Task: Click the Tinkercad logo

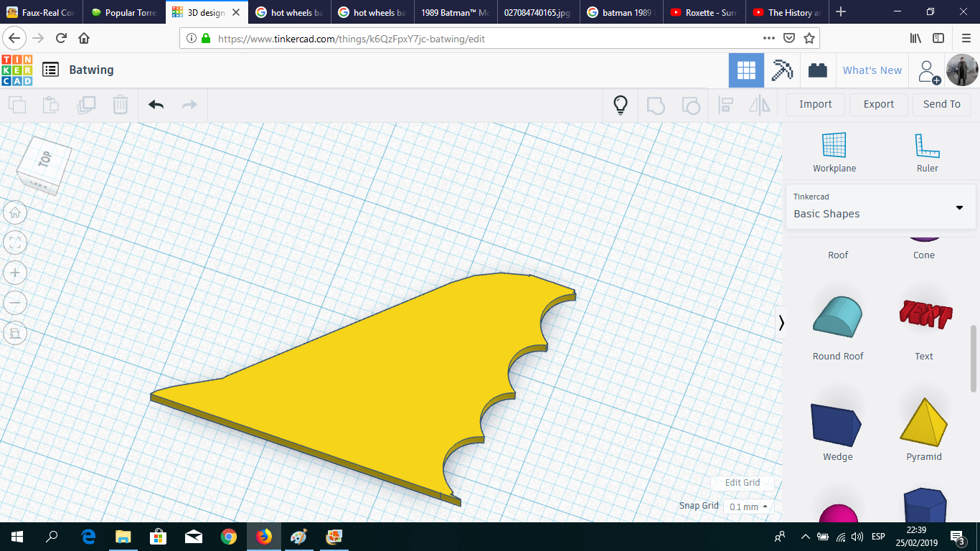Action: point(17,70)
